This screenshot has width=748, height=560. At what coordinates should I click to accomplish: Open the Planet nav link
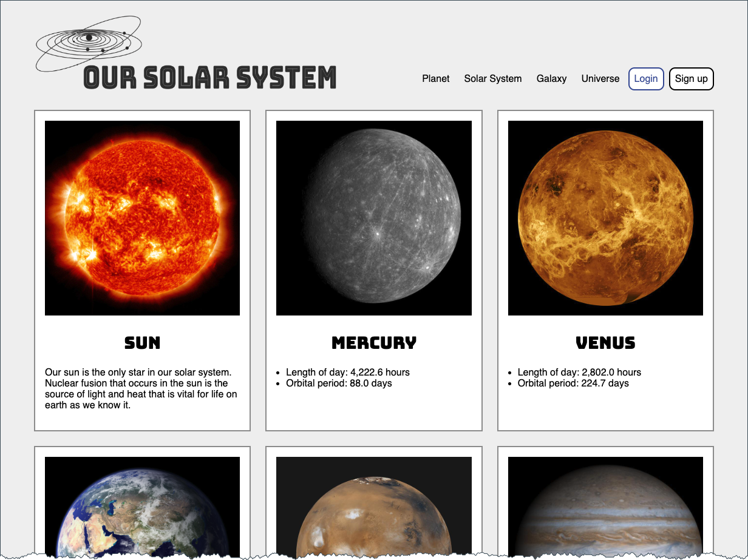coord(436,79)
